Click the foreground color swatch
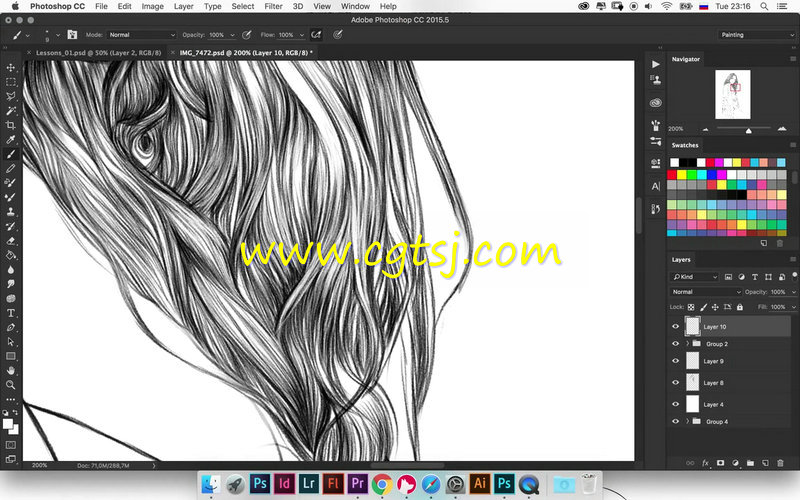 click(7, 424)
